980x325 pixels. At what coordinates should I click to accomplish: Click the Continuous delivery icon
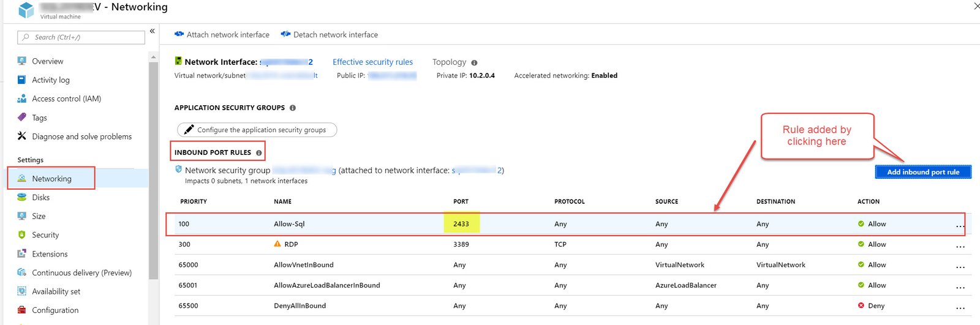[22, 272]
